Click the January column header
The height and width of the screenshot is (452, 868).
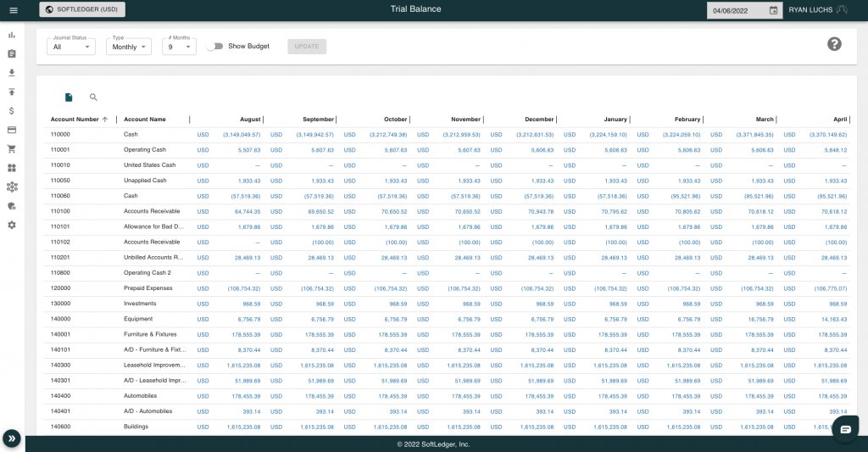(615, 119)
